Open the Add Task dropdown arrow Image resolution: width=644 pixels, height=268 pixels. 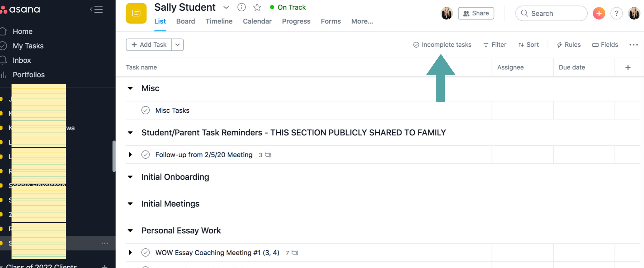pos(177,45)
